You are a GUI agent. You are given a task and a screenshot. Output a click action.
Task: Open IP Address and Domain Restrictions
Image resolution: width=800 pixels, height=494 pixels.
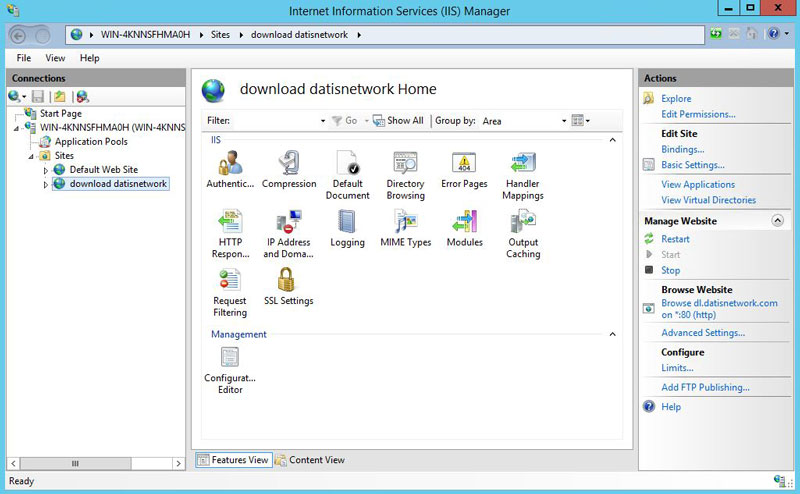click(x=289, y=234)
